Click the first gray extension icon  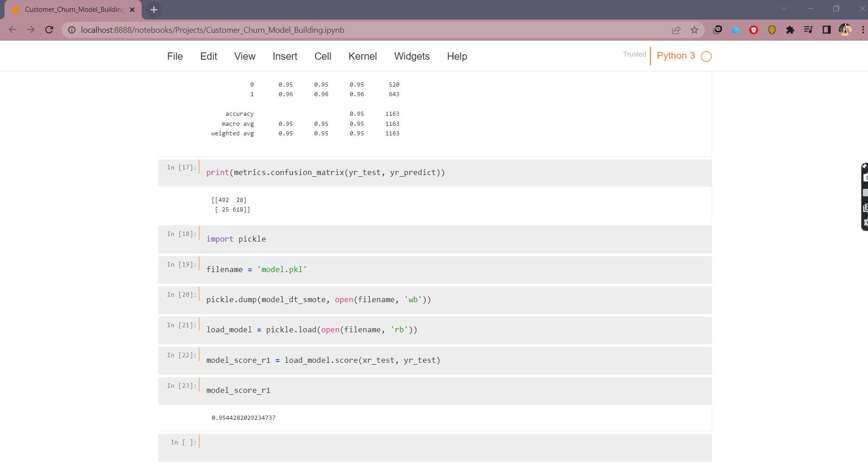[x=717, y=30]
